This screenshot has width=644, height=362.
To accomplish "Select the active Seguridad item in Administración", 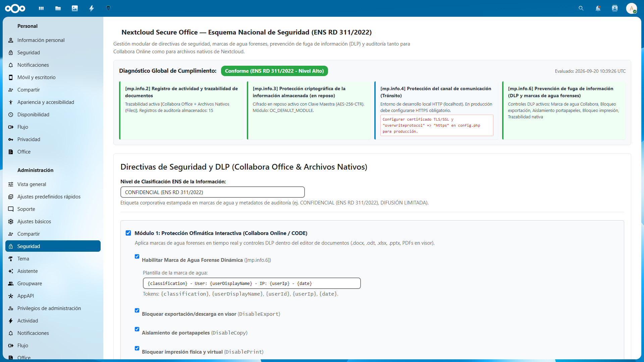I will coord(53,246).
